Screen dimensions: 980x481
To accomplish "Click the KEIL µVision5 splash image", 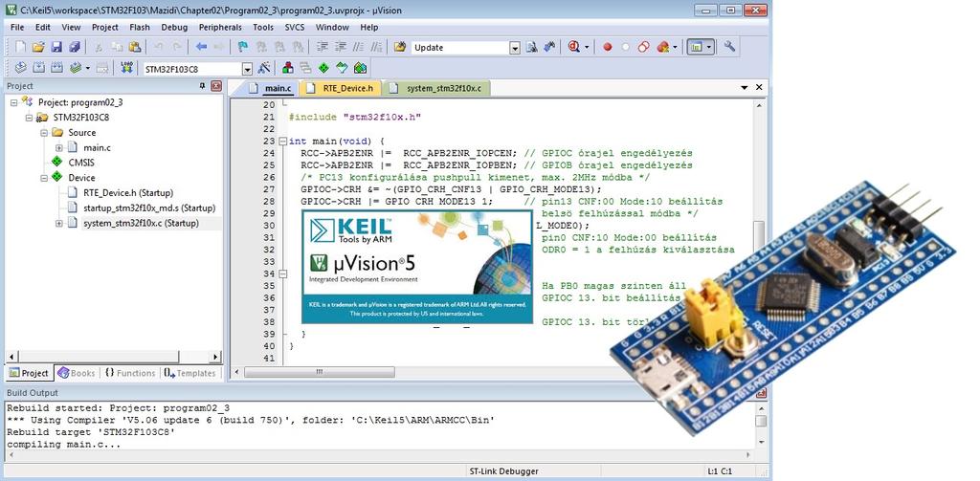I will [x=417, y=267].
